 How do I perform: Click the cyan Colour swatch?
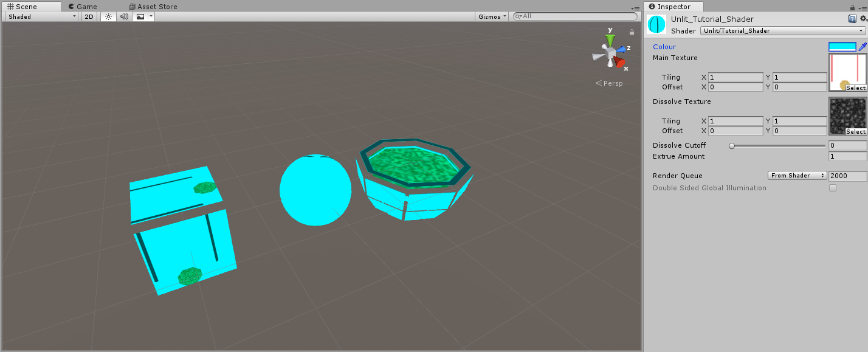click(844, 46)
